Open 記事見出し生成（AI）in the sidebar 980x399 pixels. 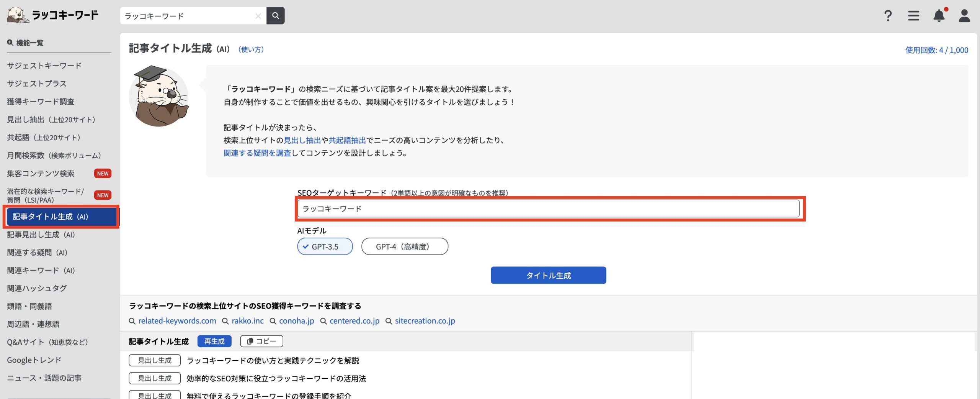pyautogui.click(x=41, y=235)
